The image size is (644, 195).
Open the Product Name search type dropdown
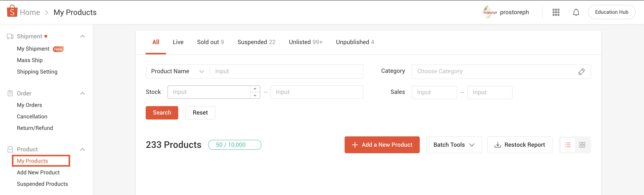pyautogui.click(x=177, y=71)
